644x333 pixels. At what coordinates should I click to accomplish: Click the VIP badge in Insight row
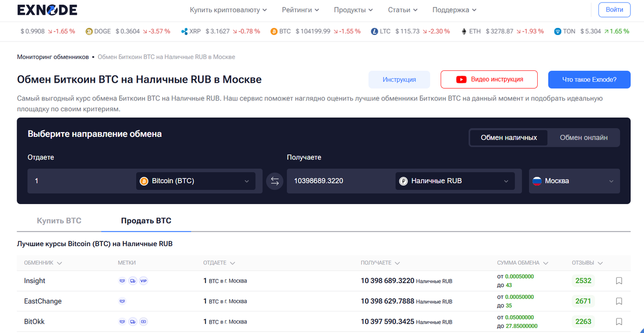point(143,281)
